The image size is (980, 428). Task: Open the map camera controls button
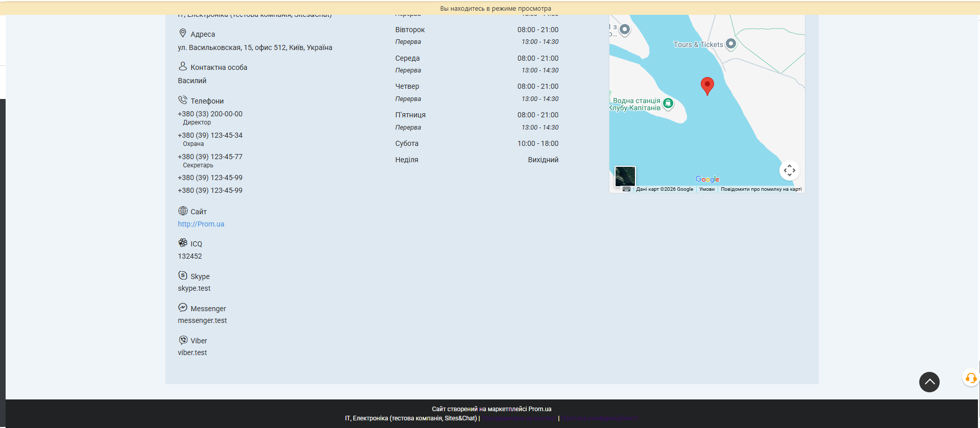click(x=789, y=170)
